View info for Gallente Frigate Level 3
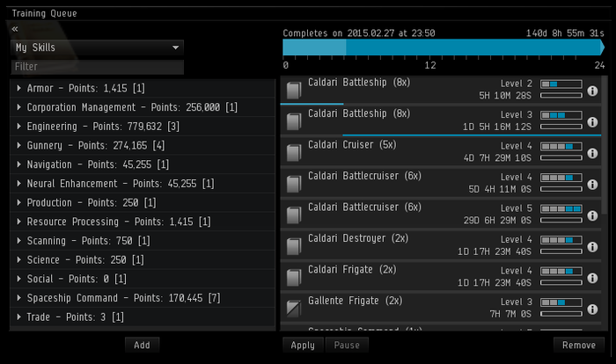 tap(592, 309)
